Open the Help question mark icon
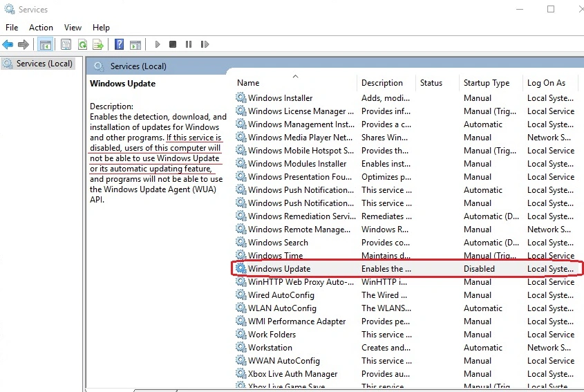The width and height of the screenshot is (584, 392). (x=119, y=44)
